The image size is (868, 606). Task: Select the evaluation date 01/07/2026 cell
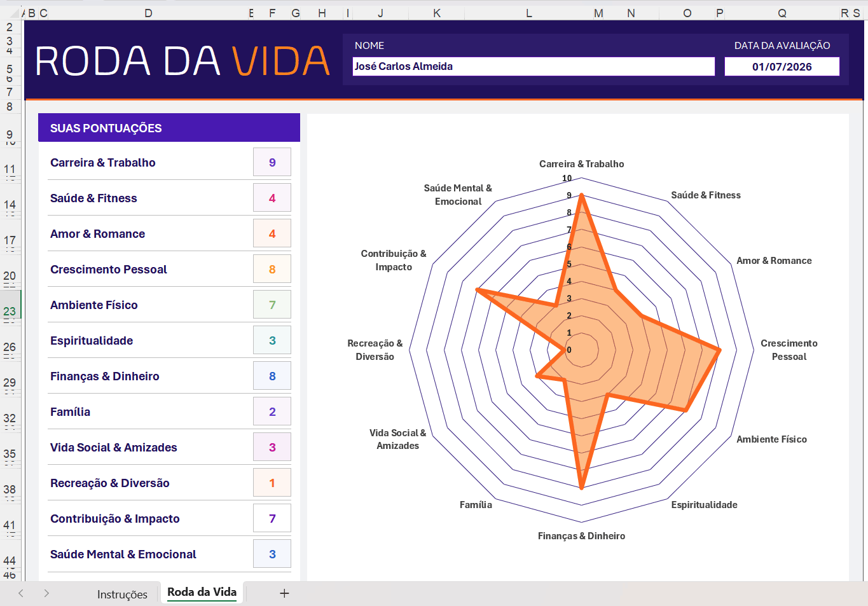[782, 67]
